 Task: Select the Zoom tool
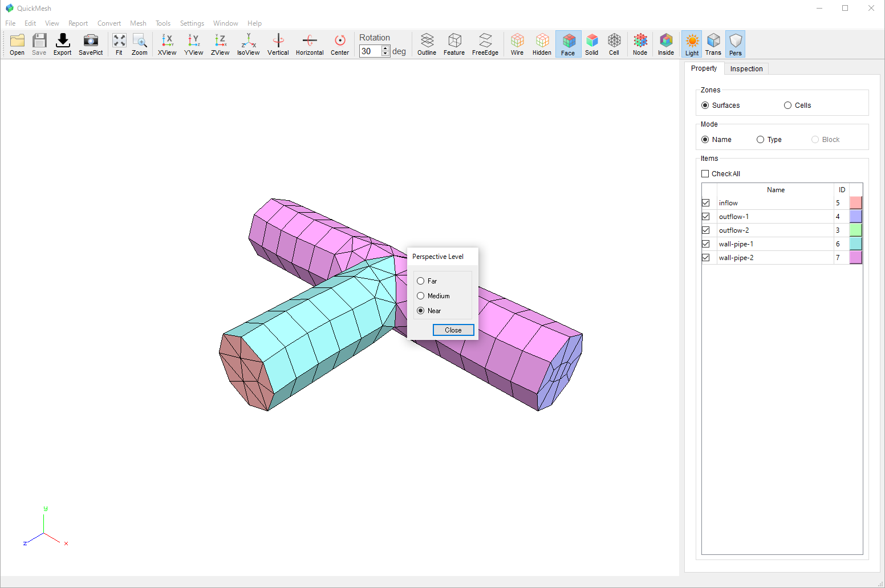point(140,44)
